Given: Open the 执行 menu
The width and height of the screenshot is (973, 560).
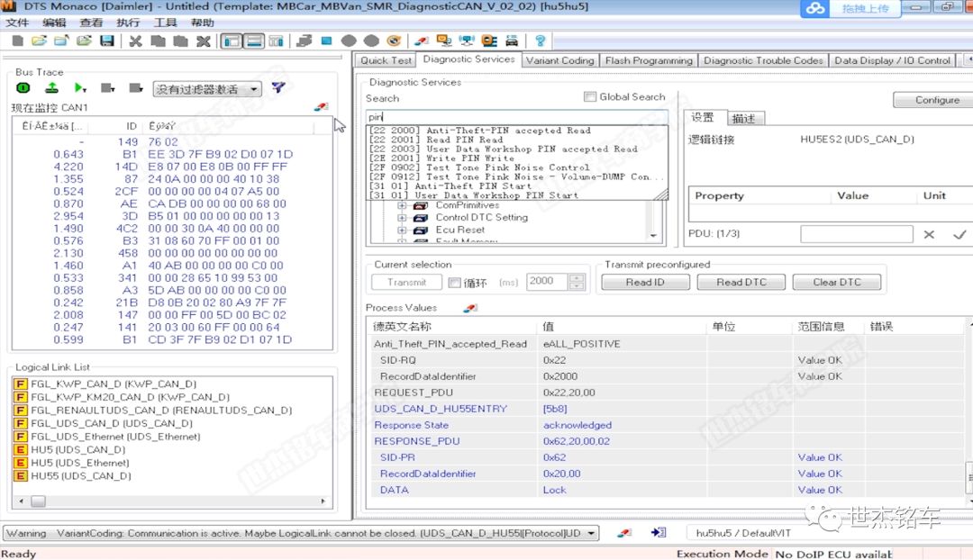Looking at the screenshot, I should pyautogui.click(x=129, y=23).
